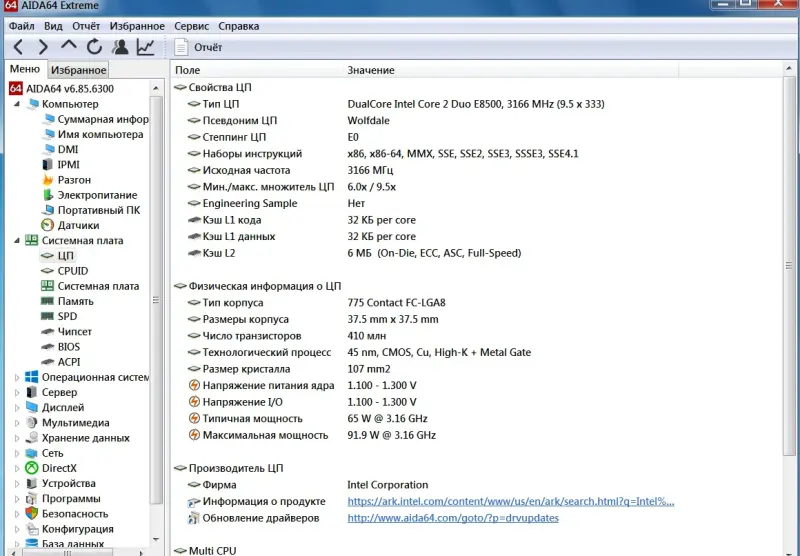Screen dimensions: 800x556
Task: Collapse the Компьютер tree node
Action: point(17,104)
